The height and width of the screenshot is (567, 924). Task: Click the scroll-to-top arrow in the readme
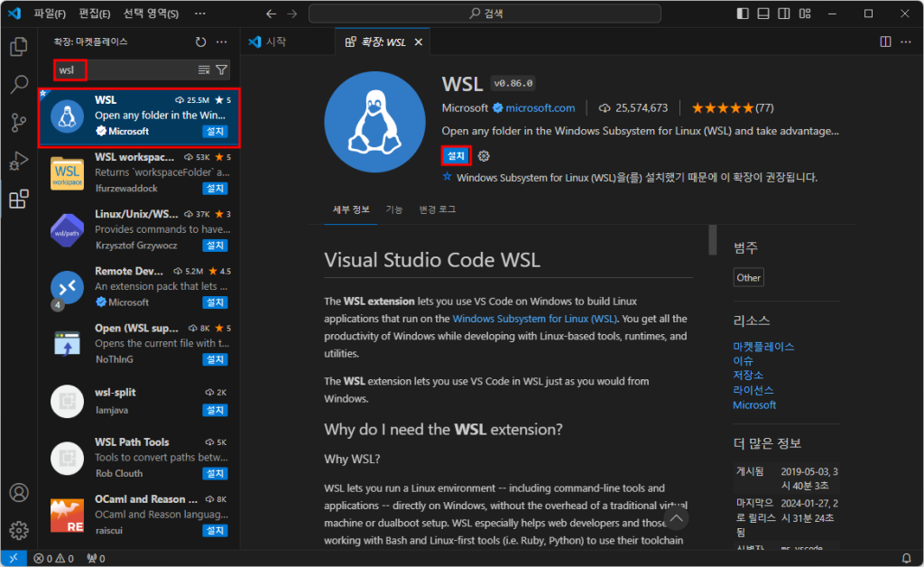[x=677, y=518]
